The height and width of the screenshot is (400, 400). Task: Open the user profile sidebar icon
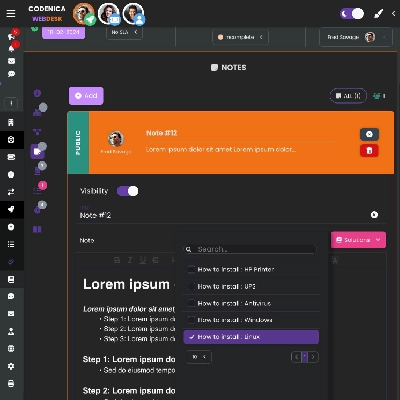(11, 331)
